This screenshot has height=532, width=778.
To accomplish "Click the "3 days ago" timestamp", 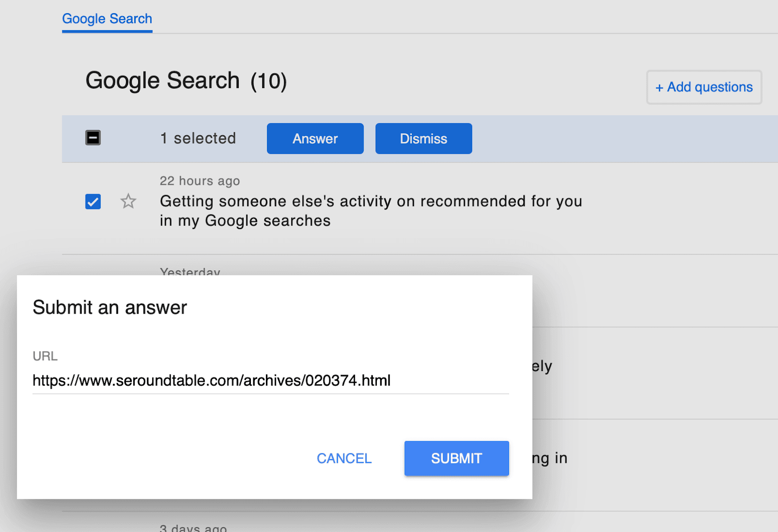I will (193, 528).
